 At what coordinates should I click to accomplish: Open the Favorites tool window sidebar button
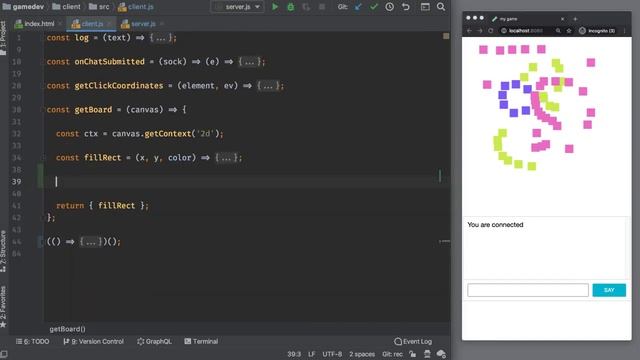coord(3,307)
